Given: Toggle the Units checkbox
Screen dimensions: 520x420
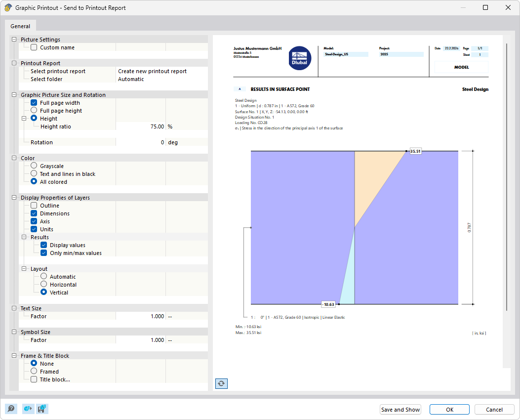Looking at the screenshot, I should click(34, 229).
